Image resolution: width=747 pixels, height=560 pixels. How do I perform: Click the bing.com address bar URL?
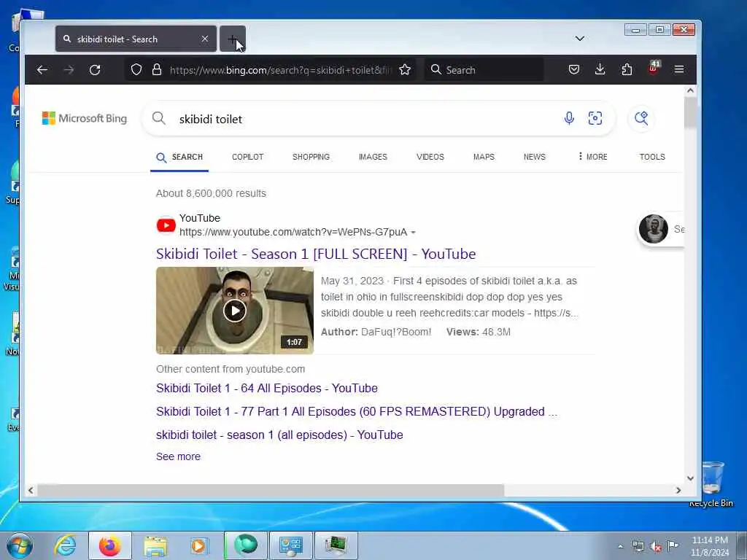pyautogui.click(x=280, y=70)
